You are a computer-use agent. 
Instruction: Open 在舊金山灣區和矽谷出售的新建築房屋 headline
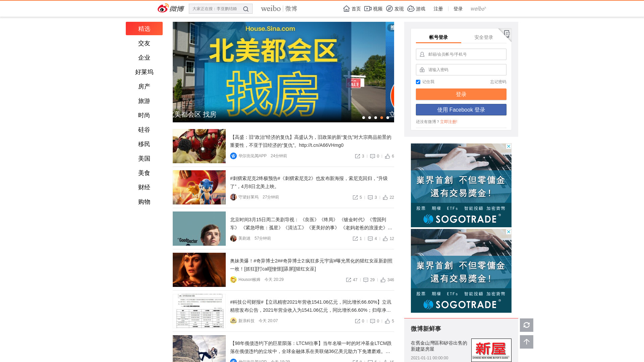pos(439,346)
